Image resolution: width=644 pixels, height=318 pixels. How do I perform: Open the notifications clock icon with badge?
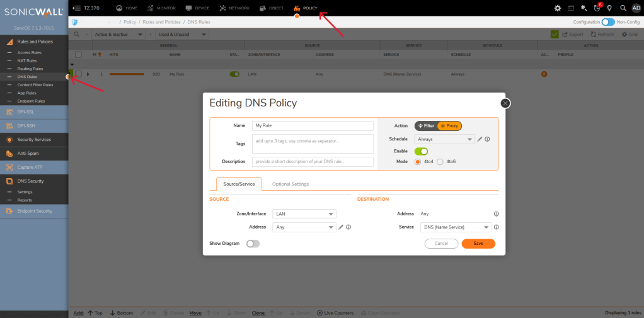597,8
